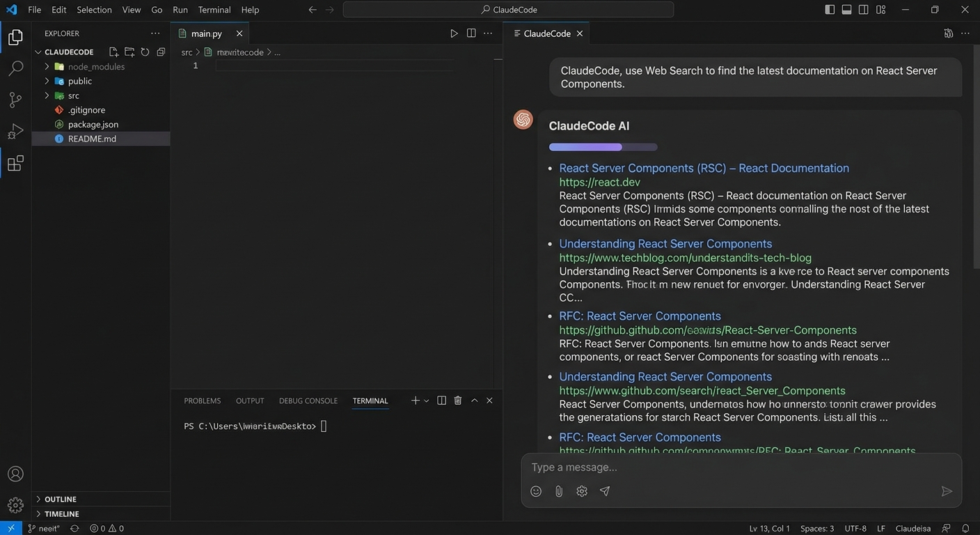The height and width of the screenshot is (535, 980).
Task: Open chat settings gear below the message box
Action: 582,491
